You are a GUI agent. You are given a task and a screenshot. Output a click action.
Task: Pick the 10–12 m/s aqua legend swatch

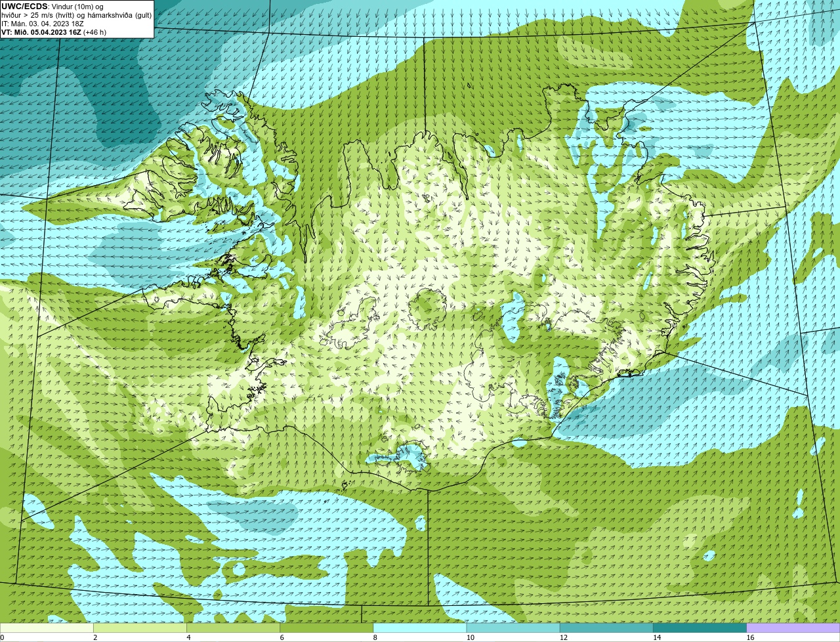point(513,628)
